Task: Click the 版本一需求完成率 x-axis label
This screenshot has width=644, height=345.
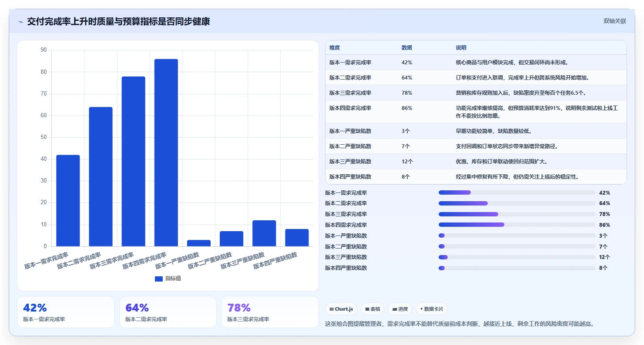Action: [x=47, y=261]
